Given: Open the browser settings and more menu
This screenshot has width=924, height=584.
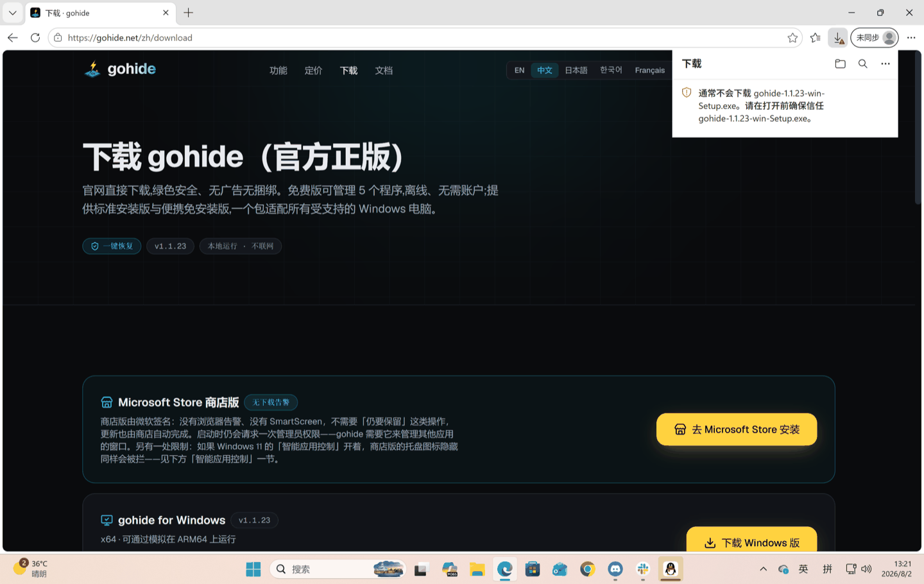Looking at the screenshot, I should pyautogui.click(x=911, y=38).
